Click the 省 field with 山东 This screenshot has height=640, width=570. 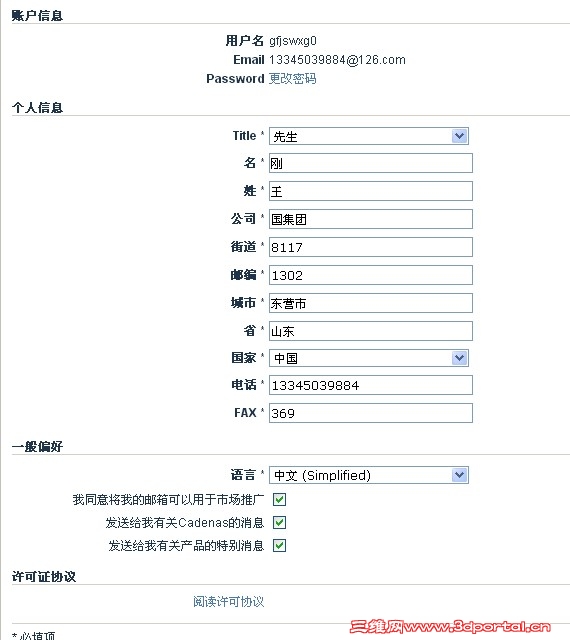coord(371,331)
